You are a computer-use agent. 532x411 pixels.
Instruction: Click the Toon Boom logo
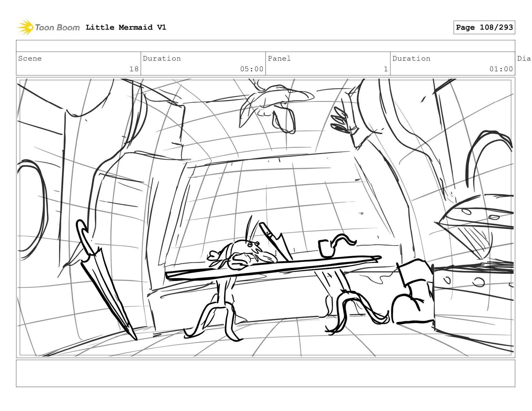48,27
